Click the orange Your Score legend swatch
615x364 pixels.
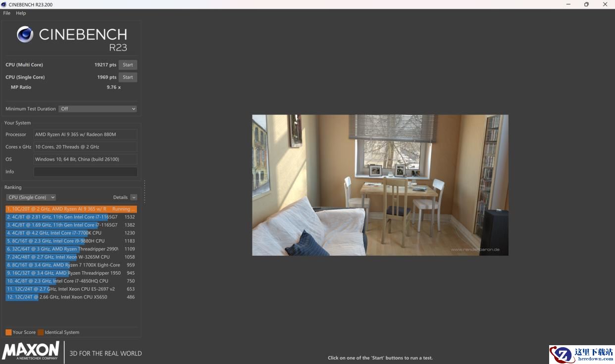click(x=8, y=332)
